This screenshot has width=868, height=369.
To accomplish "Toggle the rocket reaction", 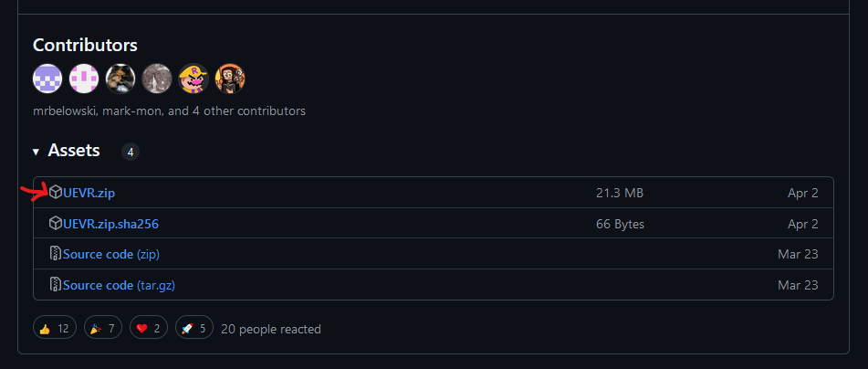I will point(193,328).
